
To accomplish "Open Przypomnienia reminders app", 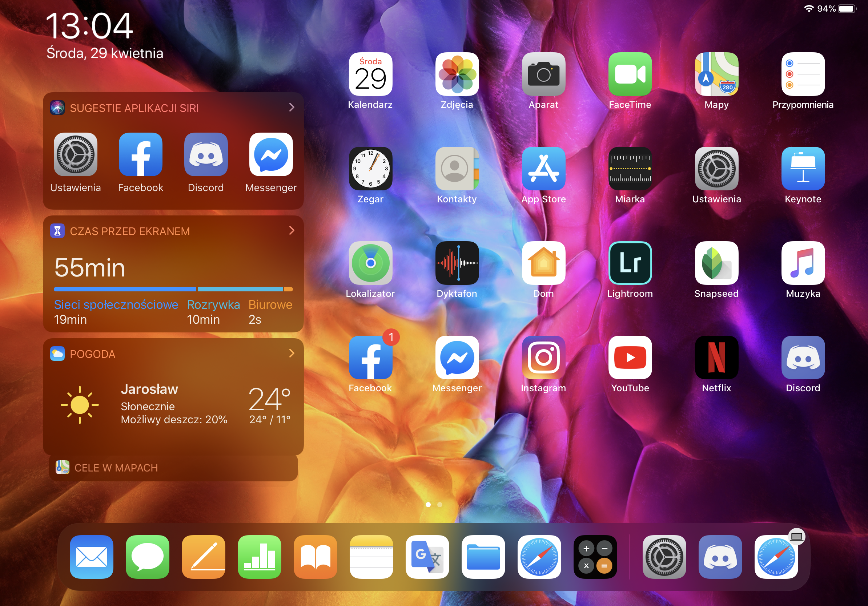I will click(x=803, y=74).
